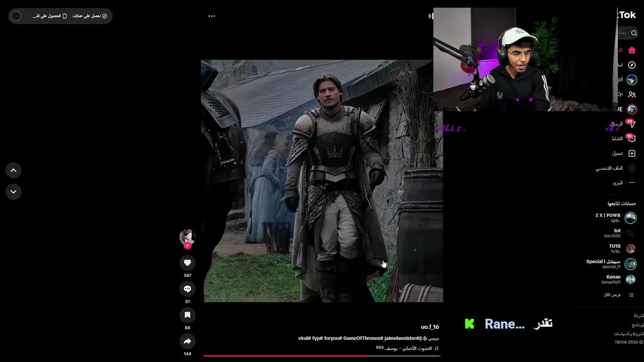
Task: Share the video using the arrow icon
Action: coord(187,341)
